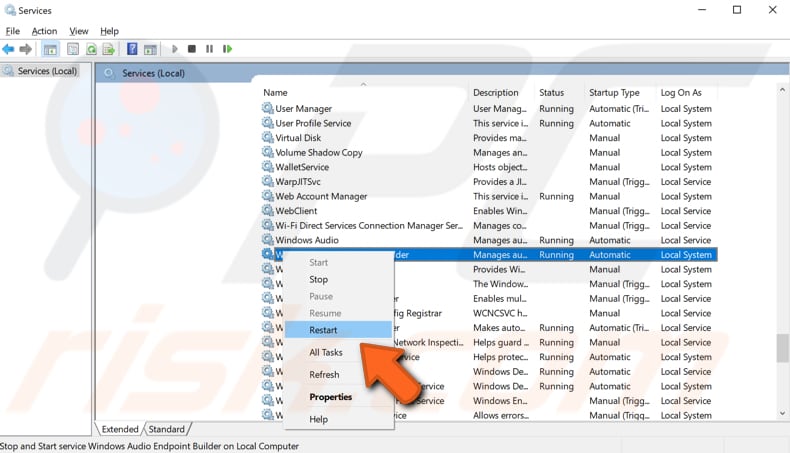
Task: Switch to the Standard tab
Action: click(167, 429)
